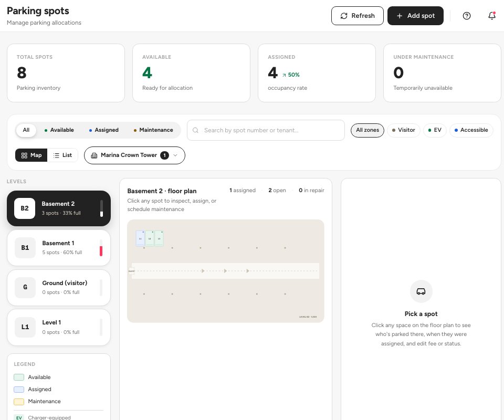Filter by EV zone

[x=435, y=130]
